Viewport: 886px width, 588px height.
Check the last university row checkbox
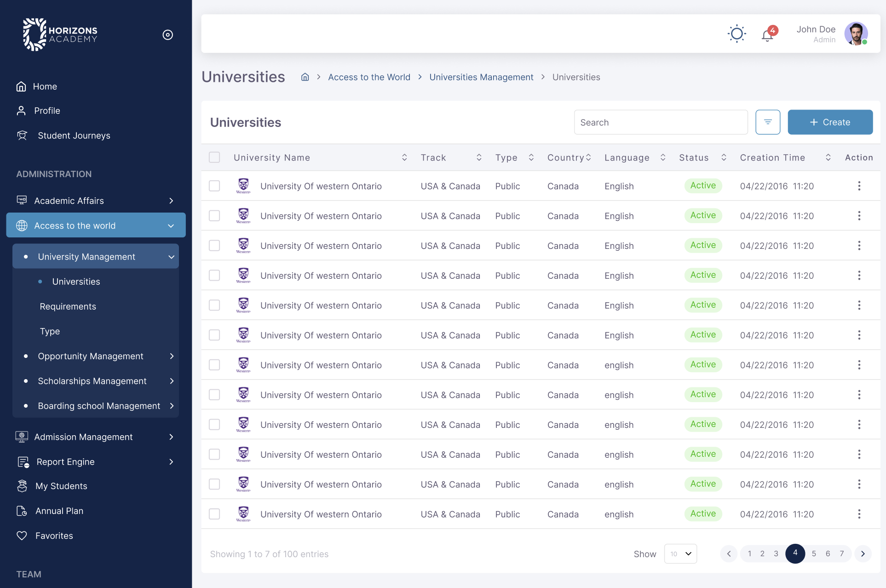[214, 514]
